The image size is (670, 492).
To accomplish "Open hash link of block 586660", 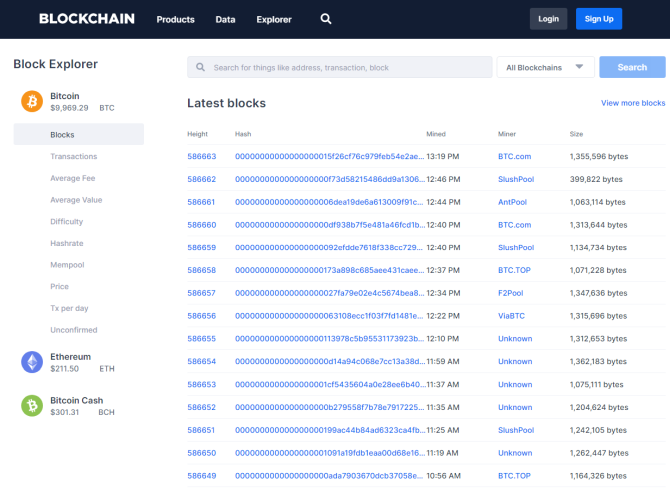I will coord(330,225).
